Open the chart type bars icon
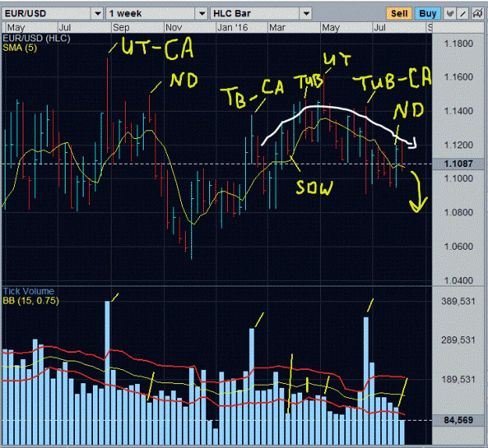 [x=450, y=14]
